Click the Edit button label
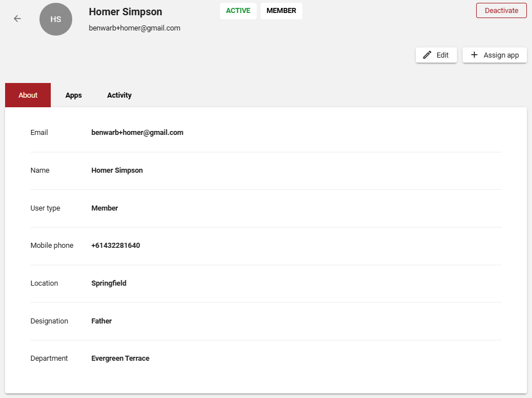 (442, 55)
